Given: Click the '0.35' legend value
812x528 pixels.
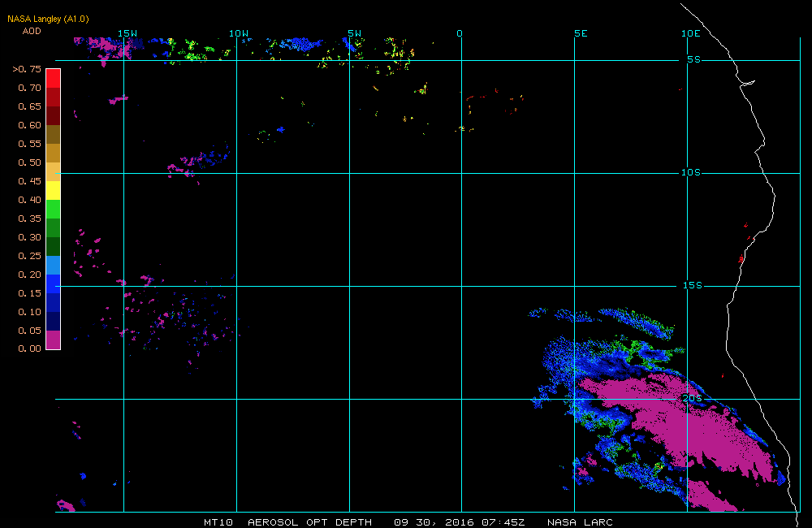Looking at the screenshot, I should tap(29, 219).
